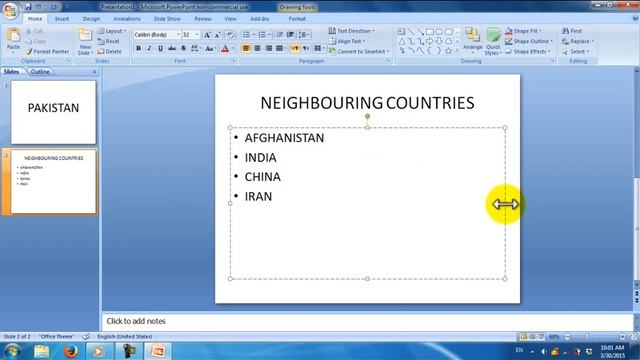Delete the current slide

(x=109, y=52)
